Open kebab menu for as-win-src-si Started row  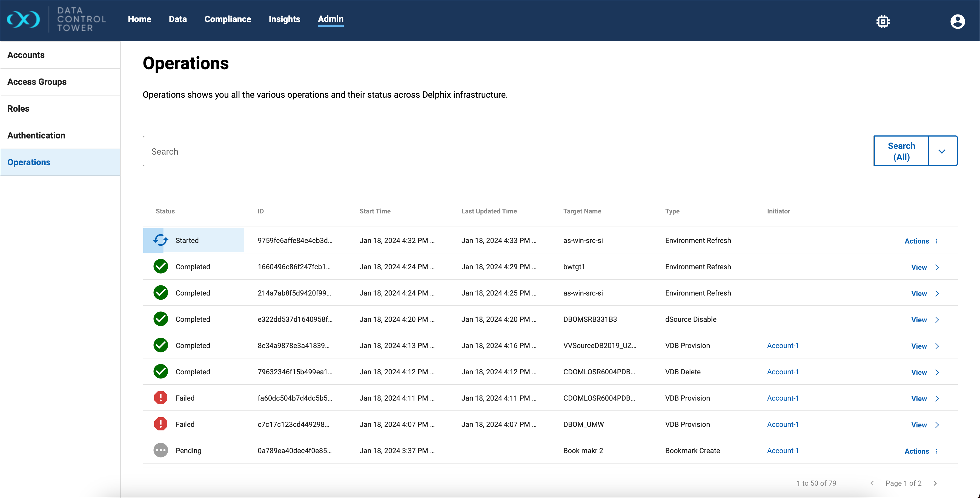(x=937, y=241)
